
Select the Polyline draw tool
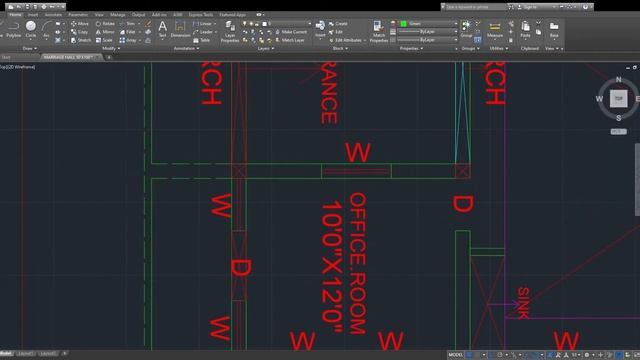click(13, 29)
